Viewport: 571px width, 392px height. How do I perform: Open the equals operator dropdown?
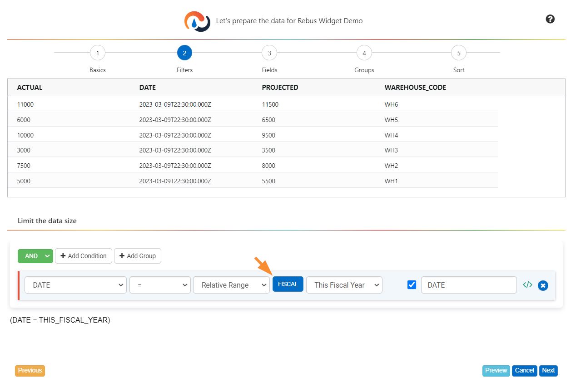[160, 285]
